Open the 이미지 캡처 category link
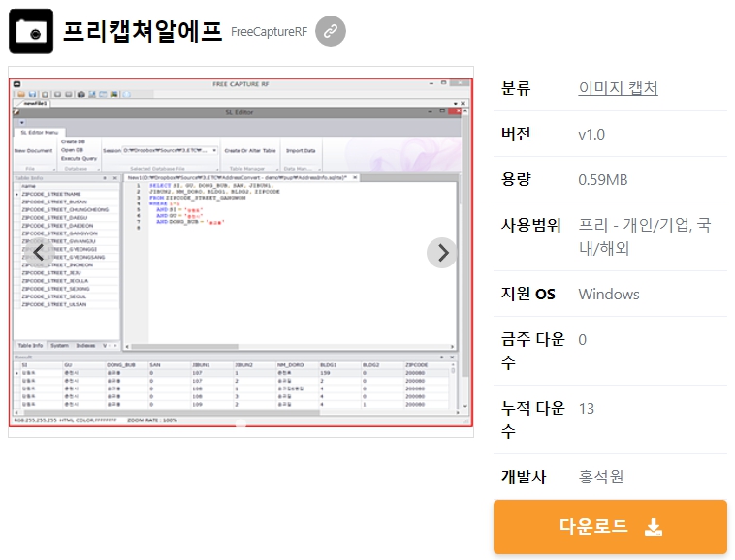Image resolution: width=735 pixels, height=560 pixels. pyautogui.click(x=618, y=88)
